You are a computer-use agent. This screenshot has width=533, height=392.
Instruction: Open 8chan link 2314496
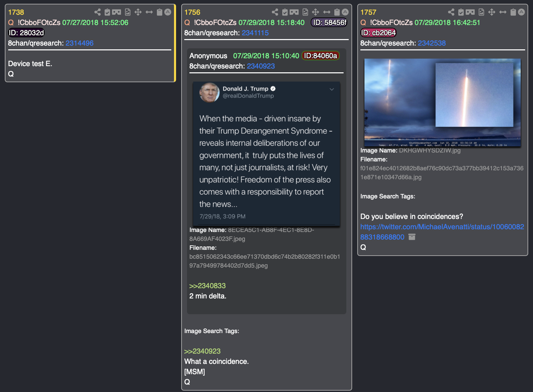[x=79, y=43]
